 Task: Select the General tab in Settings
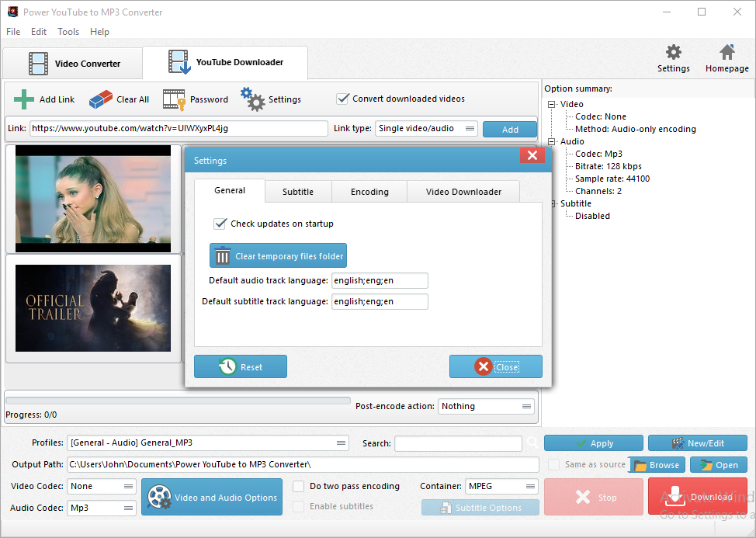[x=230, y=190]
